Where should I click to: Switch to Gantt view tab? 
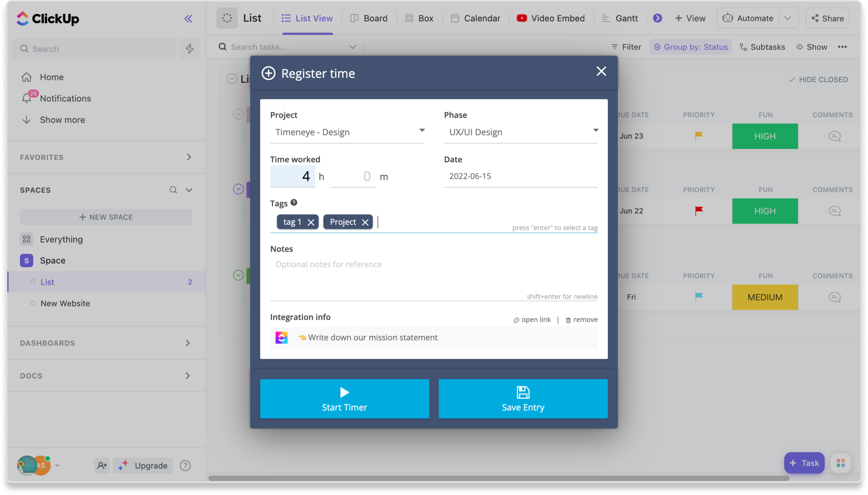(x=620, y=18)
